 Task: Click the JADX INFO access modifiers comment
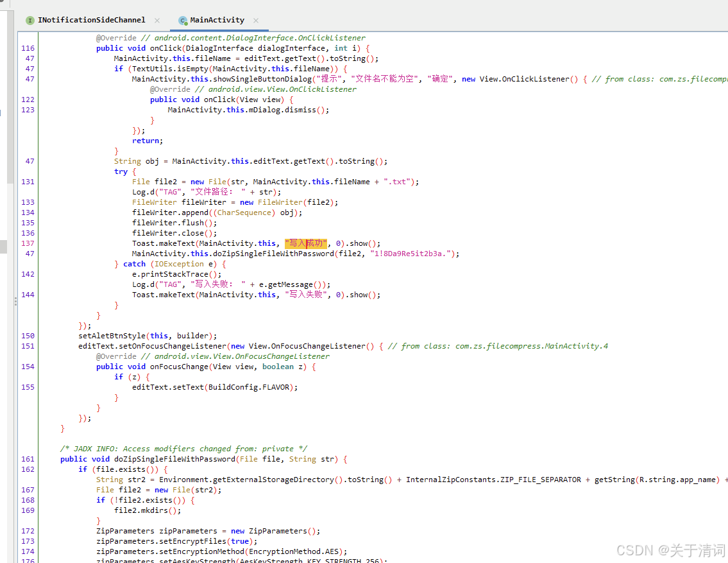(x=183, y=449)
